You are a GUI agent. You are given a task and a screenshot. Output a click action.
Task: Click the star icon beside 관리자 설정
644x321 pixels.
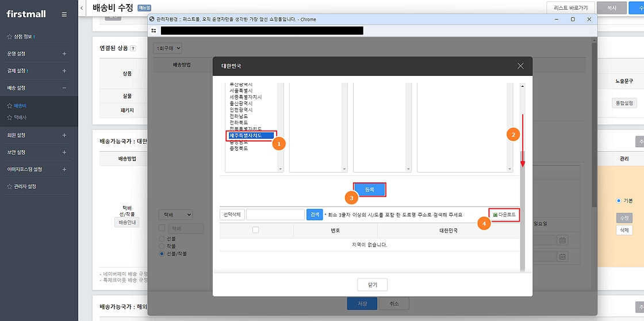(9, 186)
